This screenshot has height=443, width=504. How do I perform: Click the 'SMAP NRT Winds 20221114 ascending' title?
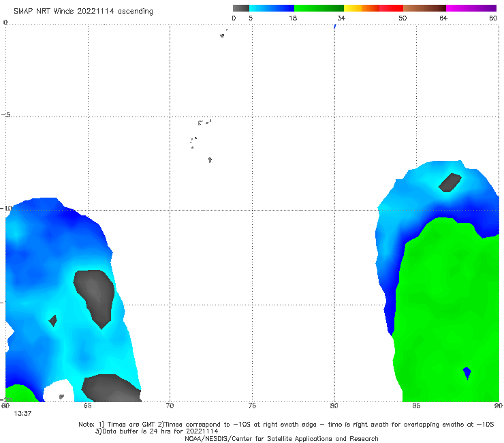(83, 12)
